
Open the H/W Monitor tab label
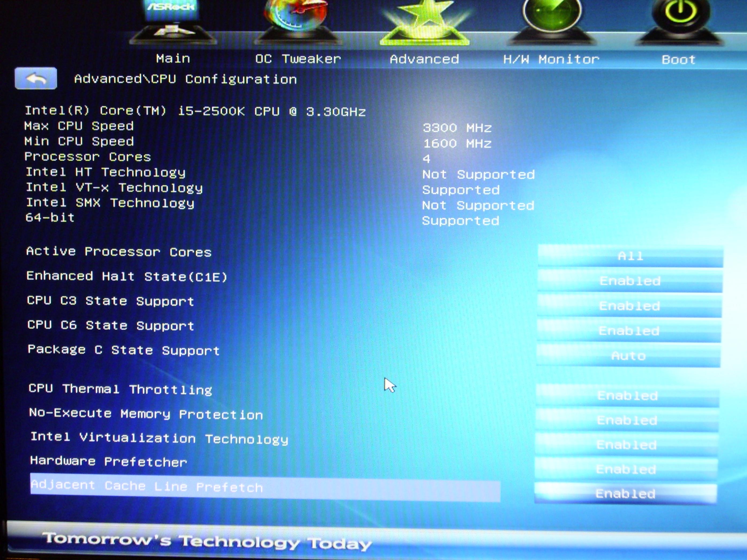pos(551,59)
